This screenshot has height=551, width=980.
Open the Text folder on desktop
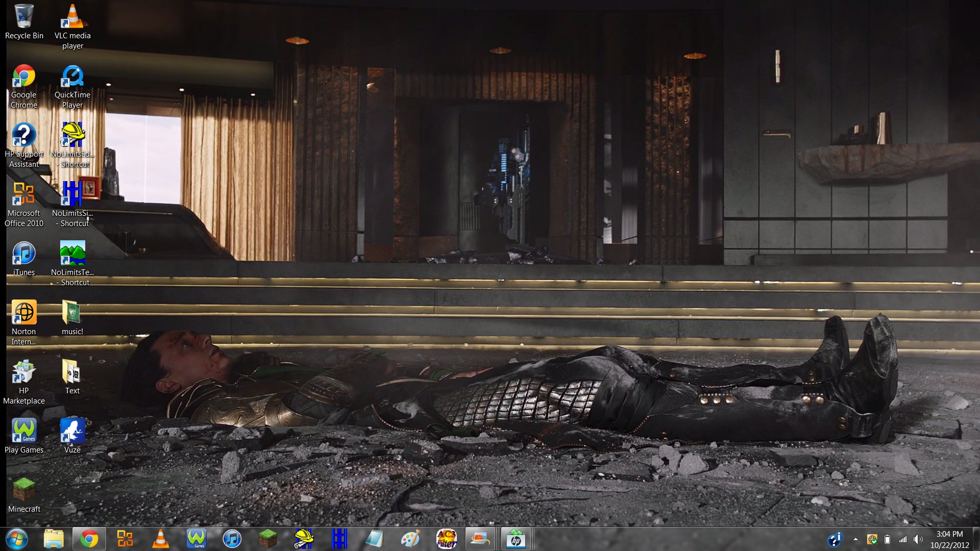[72, 377]
